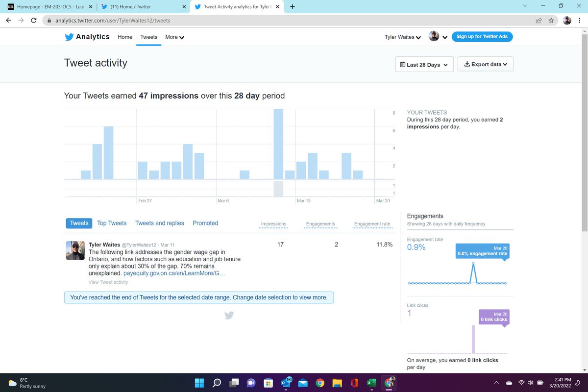Open taskbar Search
Screen dimensions: 588x392
(216, 383)
